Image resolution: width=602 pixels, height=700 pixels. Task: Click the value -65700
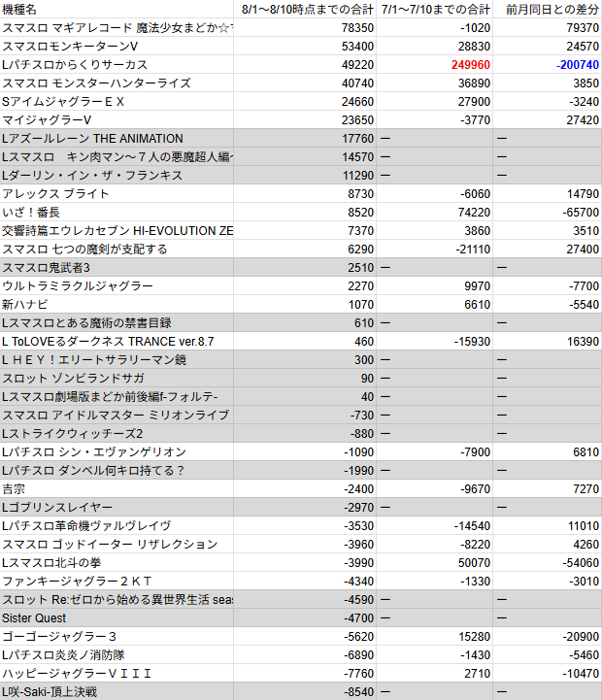pos(581,212)
